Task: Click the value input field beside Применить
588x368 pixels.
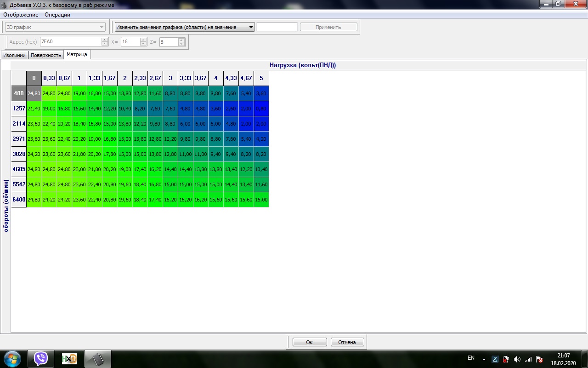Action: pos(277,27)
